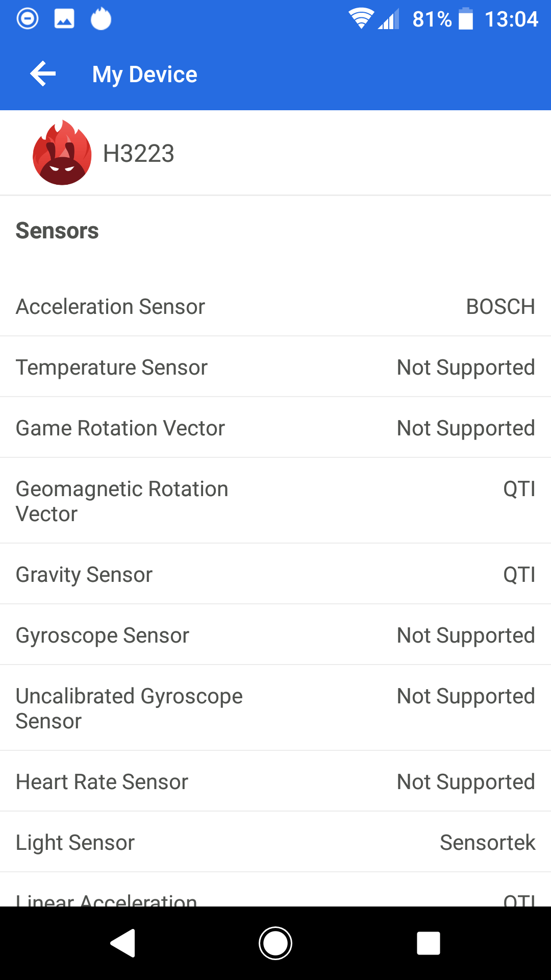Tap the My Device title

(x=145, y=75)
